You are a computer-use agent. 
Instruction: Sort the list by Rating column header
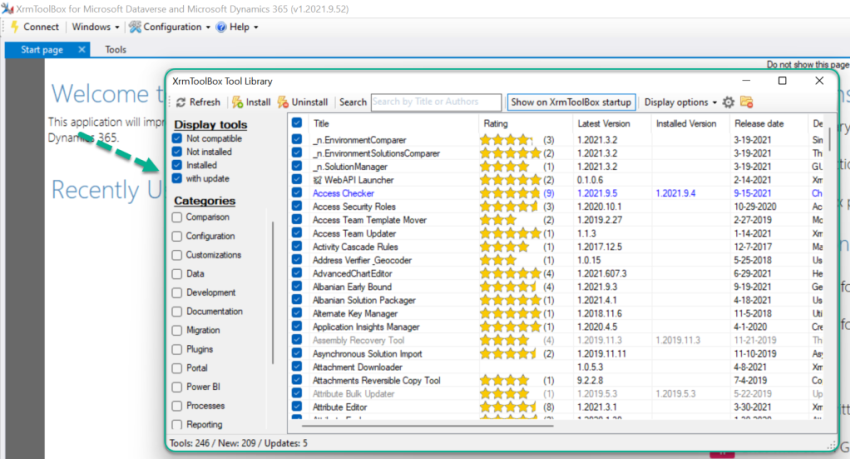pyautogui.click(x=495, y=124)
